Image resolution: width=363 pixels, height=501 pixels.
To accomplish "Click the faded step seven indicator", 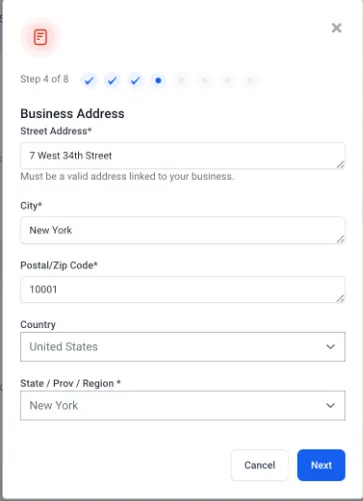I will (228, 81).
